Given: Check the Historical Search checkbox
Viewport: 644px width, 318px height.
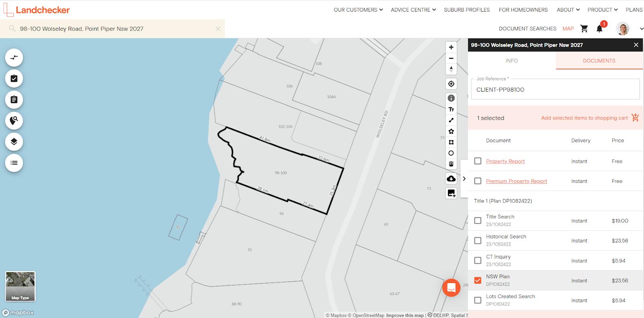Looking at the screenshot, I should (478, 240).
